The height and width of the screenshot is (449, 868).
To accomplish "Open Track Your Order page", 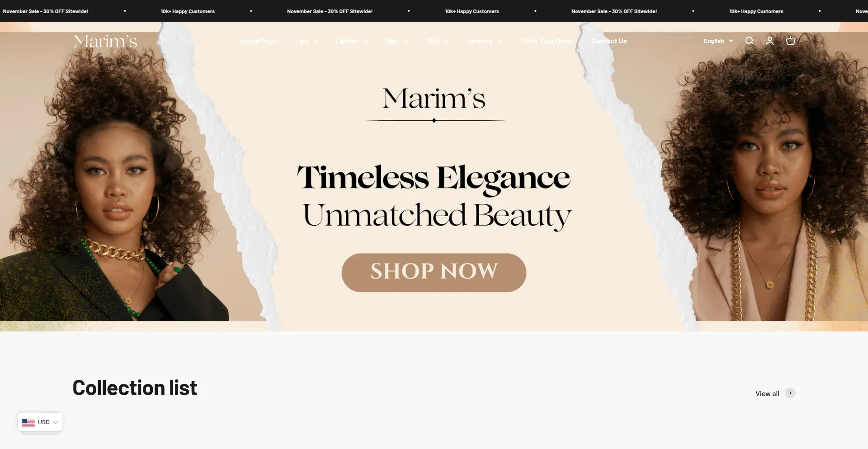I will [x=547, y=41].
